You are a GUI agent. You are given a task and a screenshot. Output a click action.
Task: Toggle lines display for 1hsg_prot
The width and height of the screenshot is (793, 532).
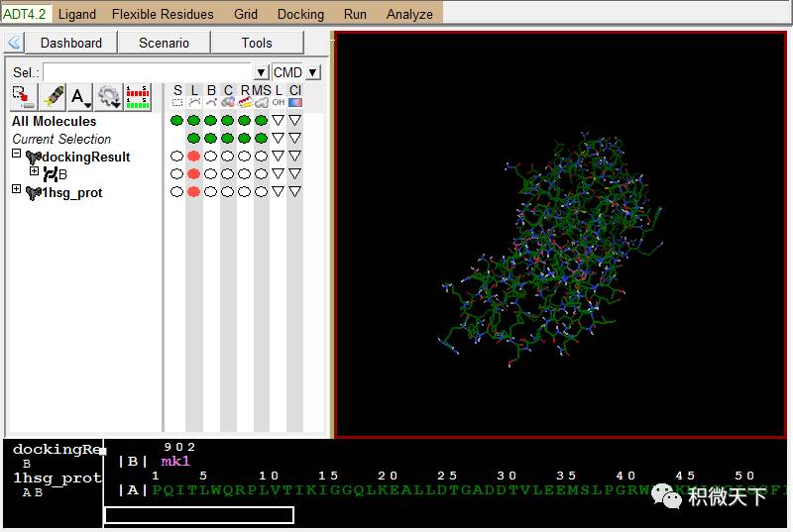[x=193, y=191]
